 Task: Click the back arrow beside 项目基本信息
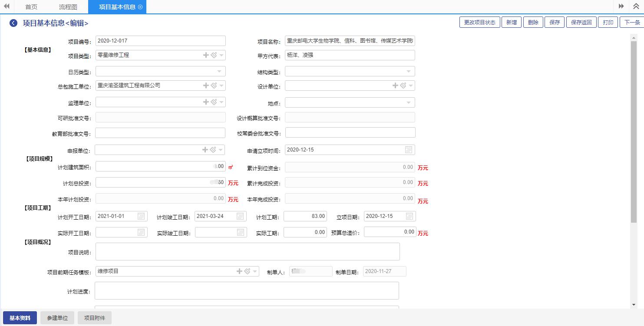(x=13, y=23)
